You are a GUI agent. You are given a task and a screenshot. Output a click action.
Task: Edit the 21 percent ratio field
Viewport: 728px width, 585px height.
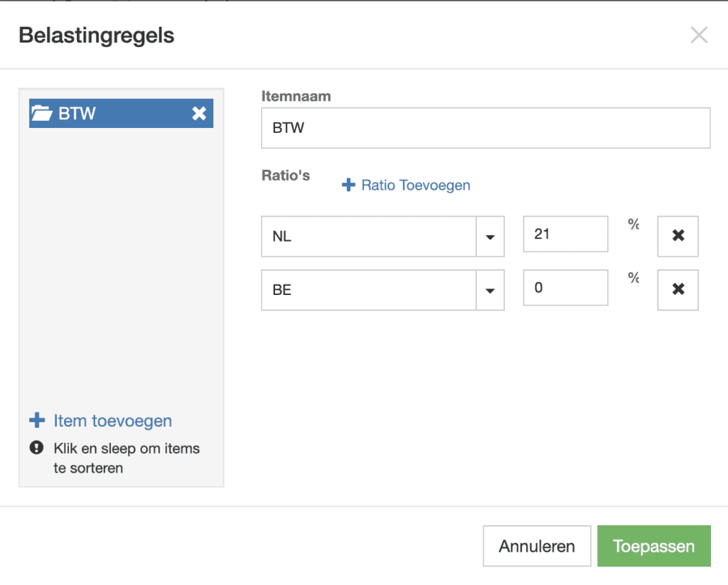click(x=565, y=234)
